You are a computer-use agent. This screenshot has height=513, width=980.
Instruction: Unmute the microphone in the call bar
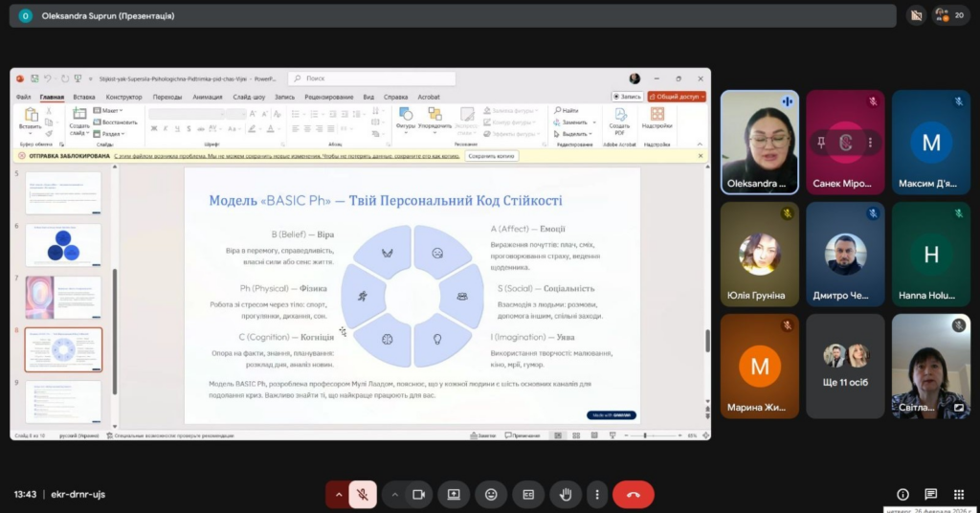coord(363,495)
